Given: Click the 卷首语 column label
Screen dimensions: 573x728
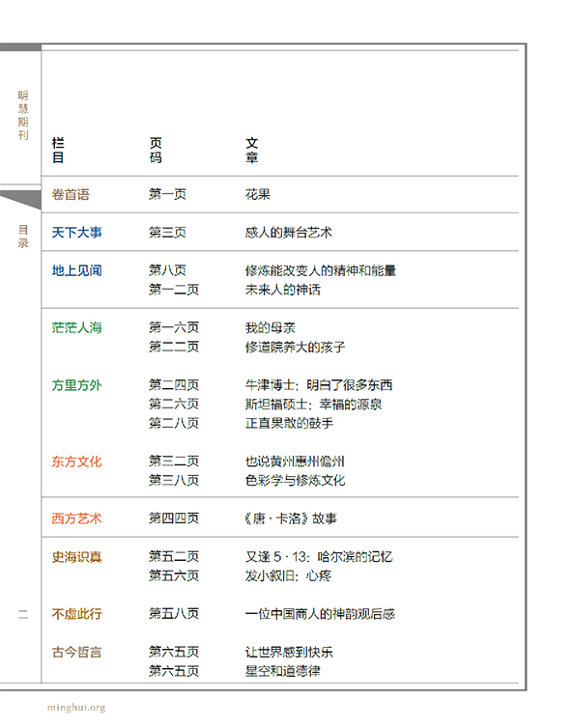Looking at the screenshot, I should pyautogui.click(x=71, y=194).
